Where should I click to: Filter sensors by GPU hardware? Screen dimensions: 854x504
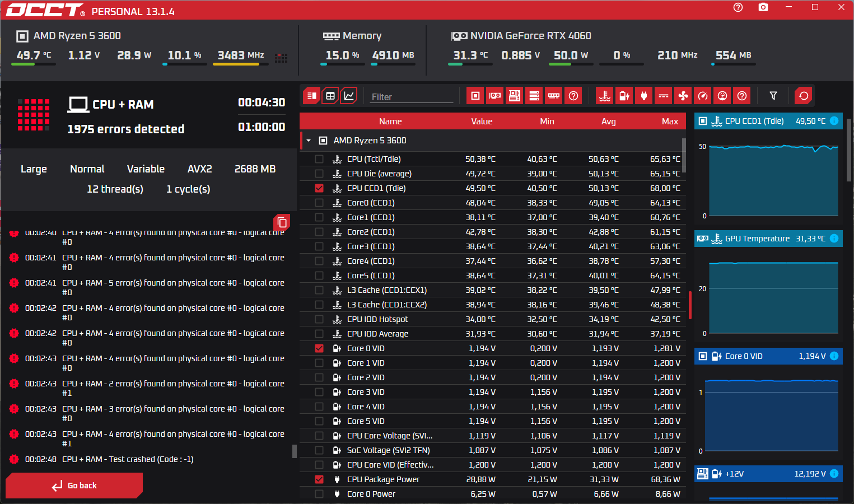tap(495, 96)
